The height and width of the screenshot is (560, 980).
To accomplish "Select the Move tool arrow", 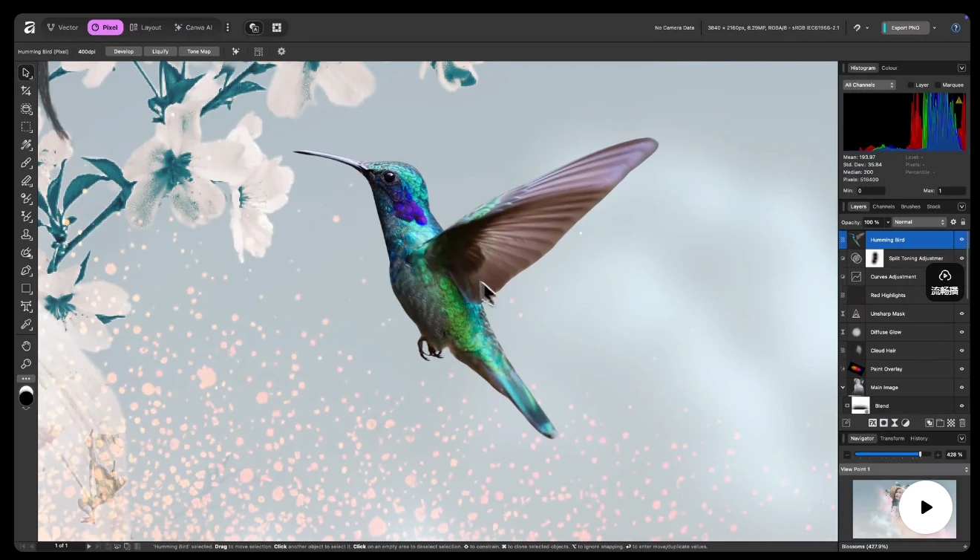I will tap(26, 73).
